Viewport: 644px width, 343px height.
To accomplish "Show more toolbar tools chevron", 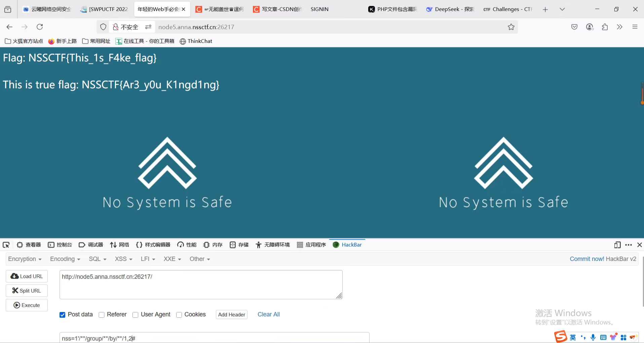I will 619,27.
